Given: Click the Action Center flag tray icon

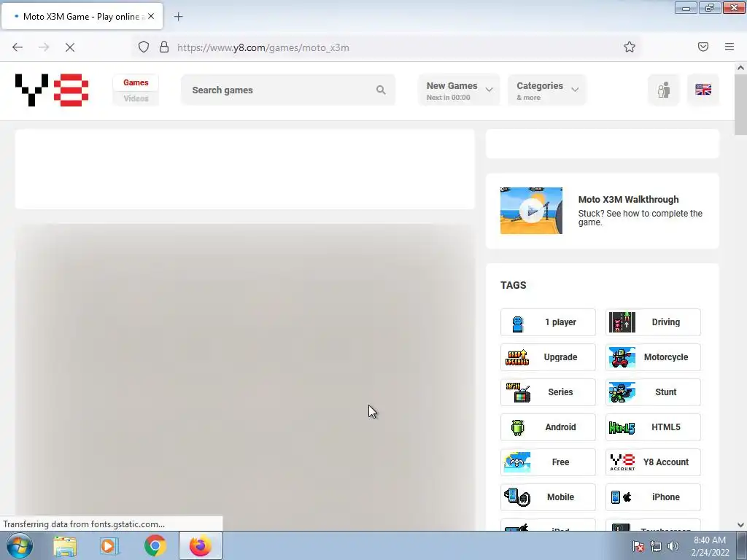Looking at the screenshot, I should coord(638,546).
